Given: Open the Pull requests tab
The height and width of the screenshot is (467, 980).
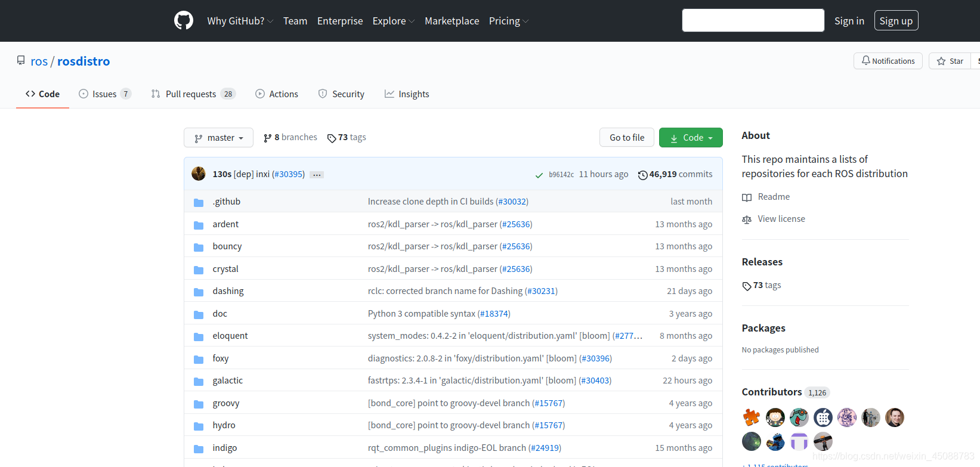Looking at the screenshot, I should coord(194,94).
